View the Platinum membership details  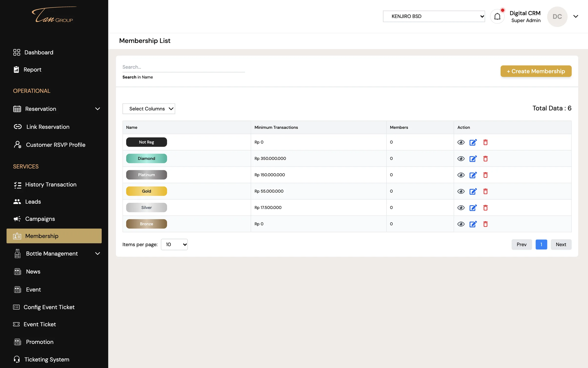pos(461,175)
